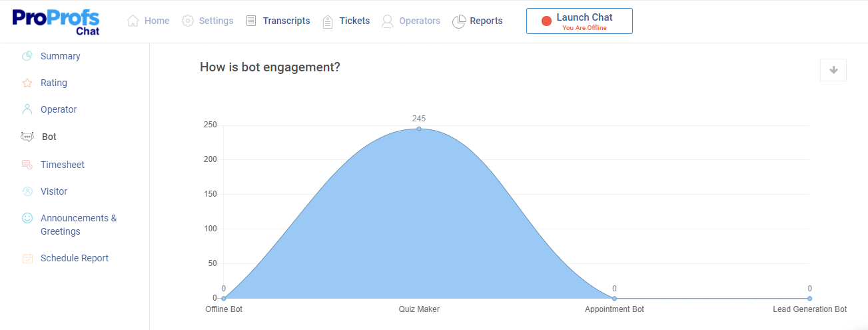
Task: Click the ProProfs Chat logo
Action: (x=55, y=21)
